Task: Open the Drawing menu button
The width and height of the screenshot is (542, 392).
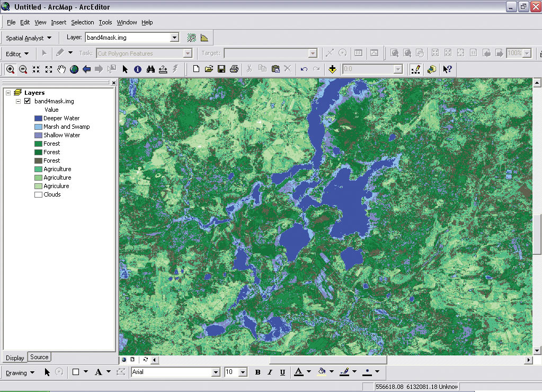Action: 20,373
